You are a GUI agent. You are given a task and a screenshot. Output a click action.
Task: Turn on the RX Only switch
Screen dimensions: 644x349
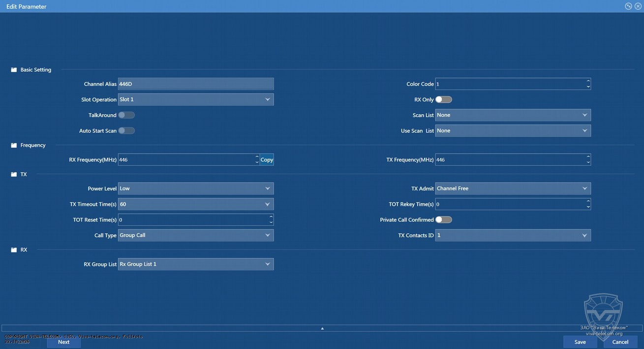click(x=444, y=99)
